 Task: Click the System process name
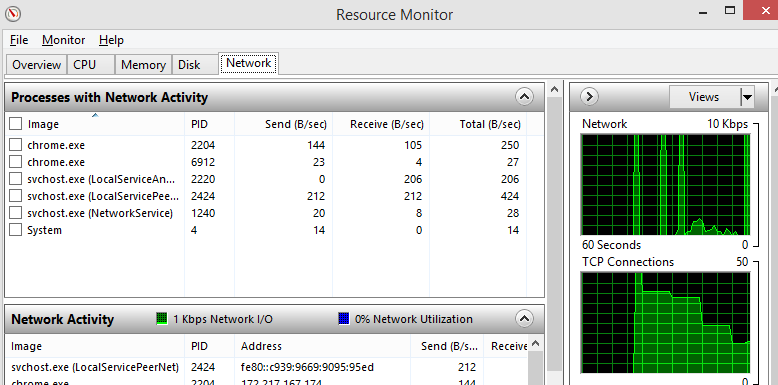pyautogui.click(x=44, y=230)
